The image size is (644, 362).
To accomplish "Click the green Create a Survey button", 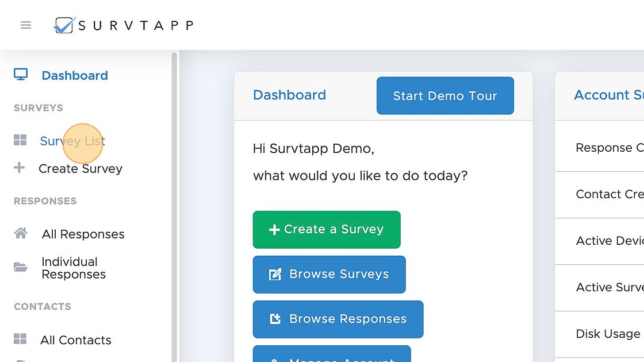I will click(327, 229).
